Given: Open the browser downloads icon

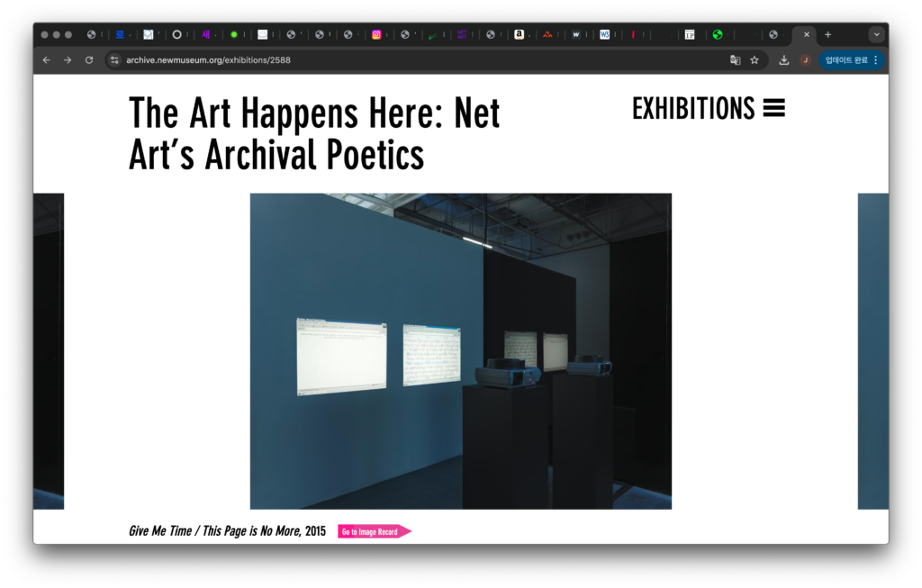Looking at the screenshot, I should click(x=784, y=60).
